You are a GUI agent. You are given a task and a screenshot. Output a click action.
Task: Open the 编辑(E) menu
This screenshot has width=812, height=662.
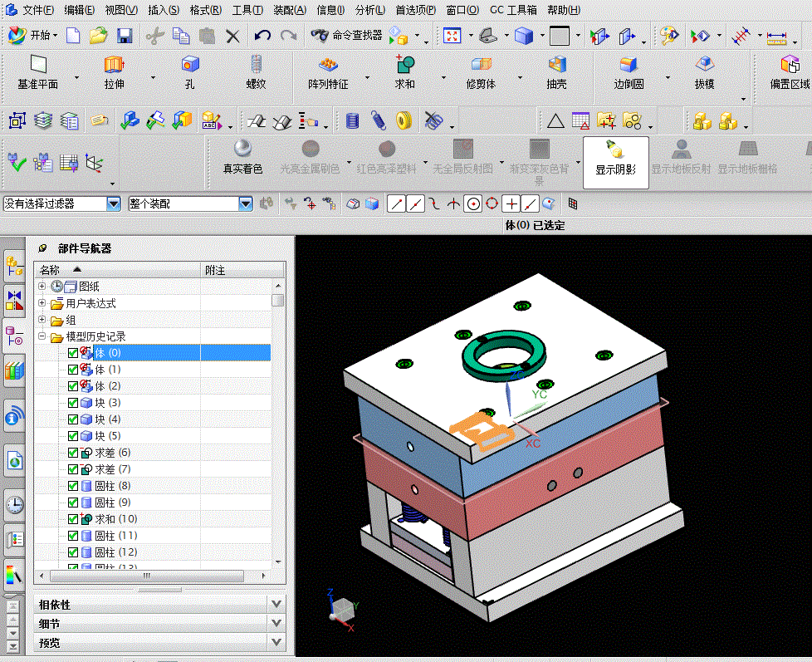79,10
